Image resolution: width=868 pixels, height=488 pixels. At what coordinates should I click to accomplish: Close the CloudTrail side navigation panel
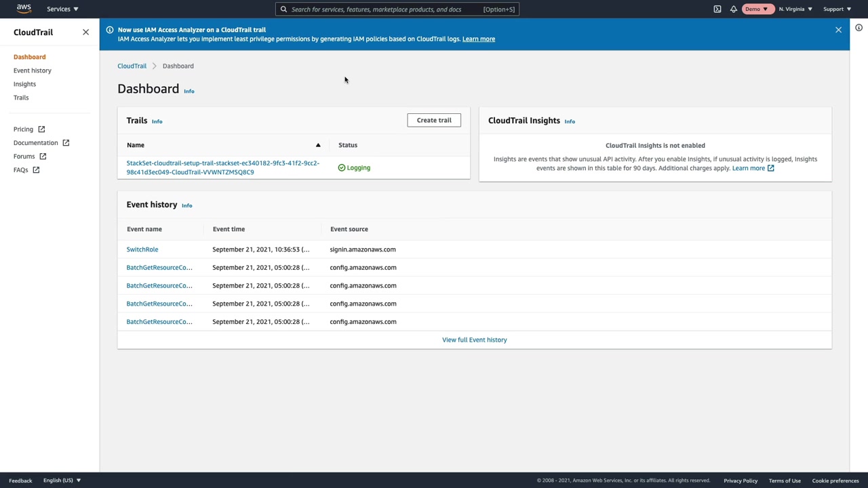(85, 33)
